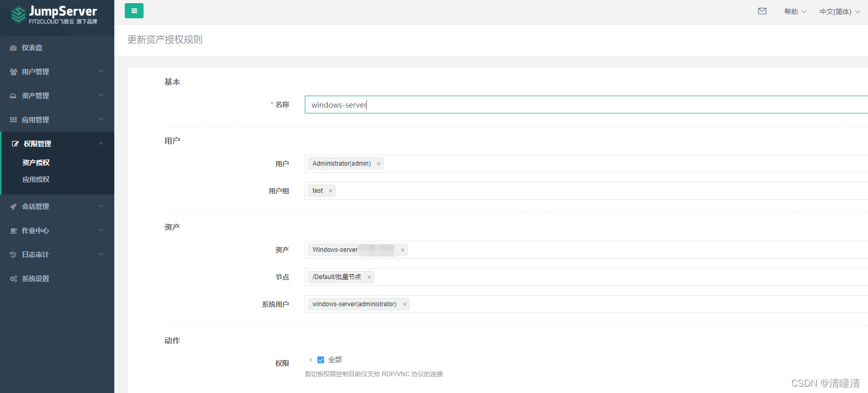The image size is (868, 393).
Task: Click the 用户 multi-select field
Action: (x=586, y=164)
